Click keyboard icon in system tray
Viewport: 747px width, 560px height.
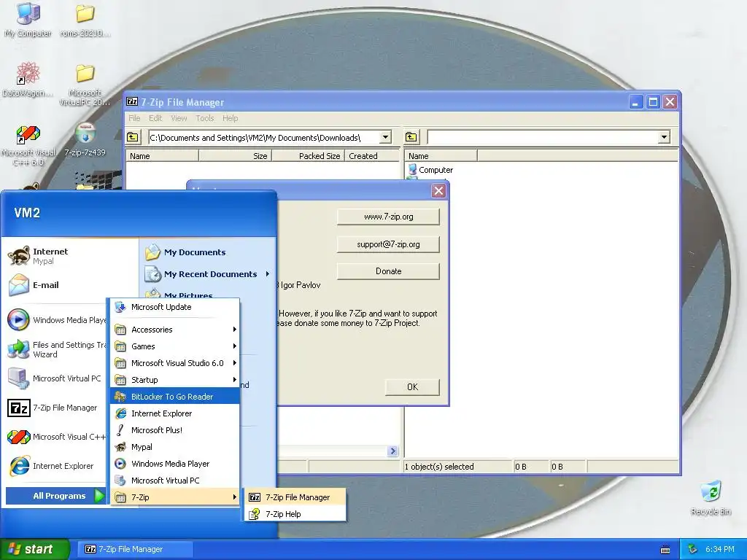tap(665, 550)
